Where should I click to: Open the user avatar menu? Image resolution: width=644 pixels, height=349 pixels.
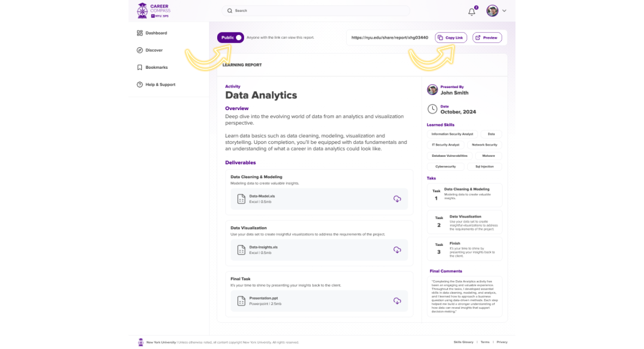tap(492, 11)
